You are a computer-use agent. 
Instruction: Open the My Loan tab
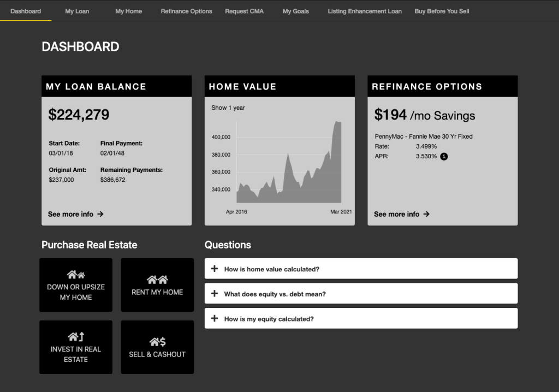point(77,11)
